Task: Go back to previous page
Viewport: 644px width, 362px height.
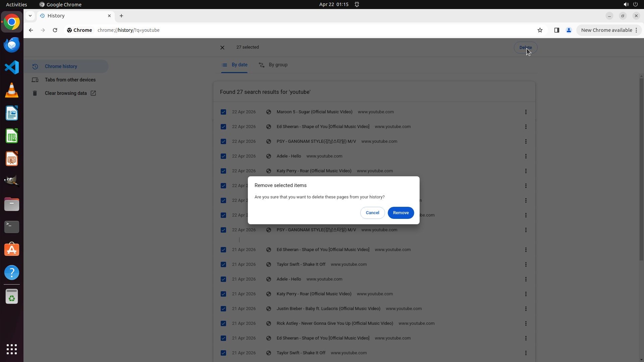Action: (31, 30)
